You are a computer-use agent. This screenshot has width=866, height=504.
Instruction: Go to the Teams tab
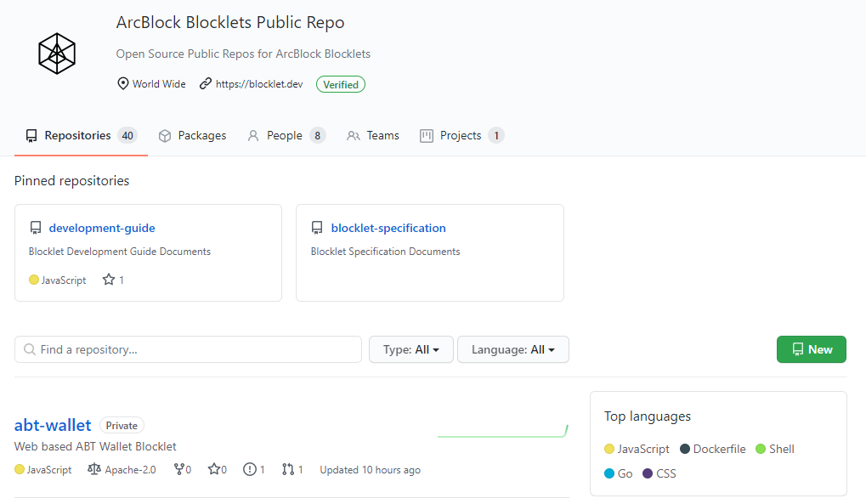373,136
